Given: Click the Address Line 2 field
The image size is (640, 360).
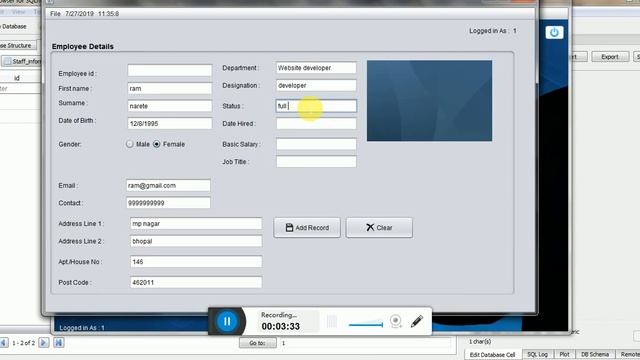Looking at the screenshot, I should point(196,241).
